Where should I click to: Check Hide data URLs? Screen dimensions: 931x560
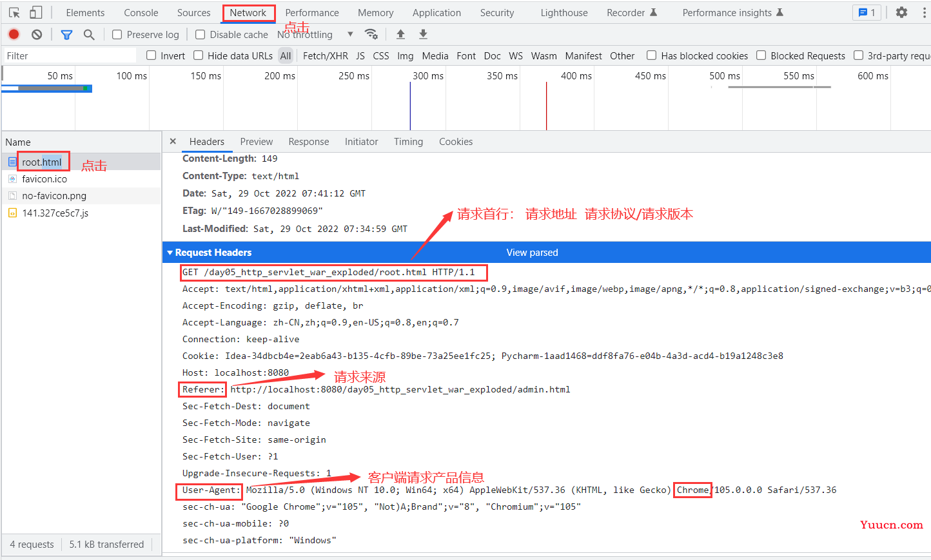pos(198,55)
